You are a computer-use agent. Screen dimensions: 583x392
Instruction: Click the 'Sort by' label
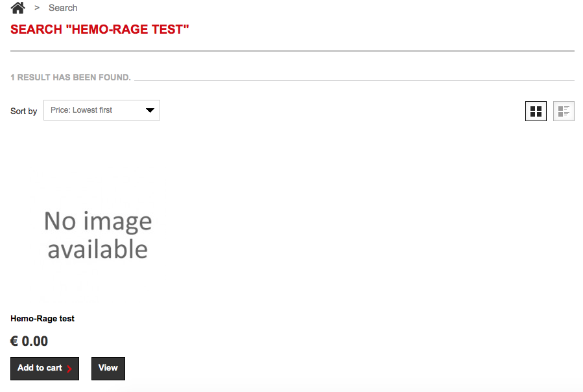(x=24, y=111)
